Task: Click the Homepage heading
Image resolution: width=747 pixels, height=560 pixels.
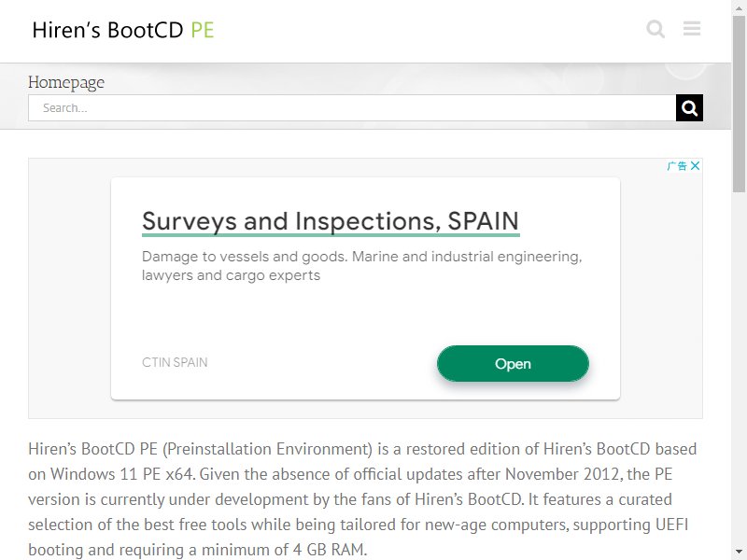Action: coord(66,82)
